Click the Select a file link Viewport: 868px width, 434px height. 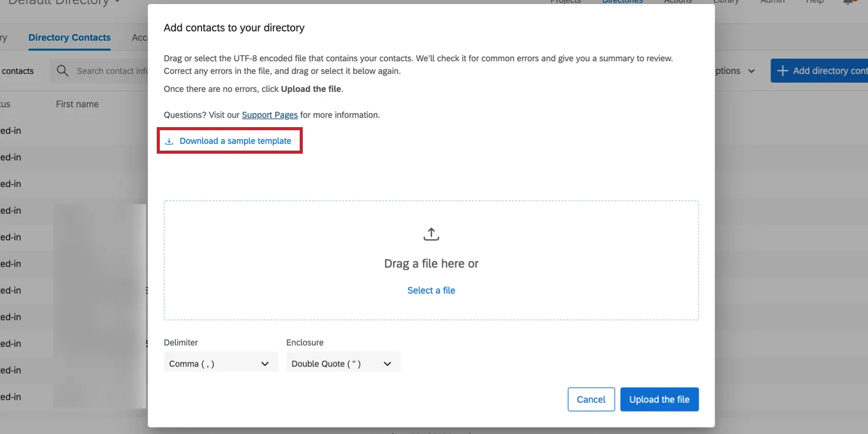point(431,291)
